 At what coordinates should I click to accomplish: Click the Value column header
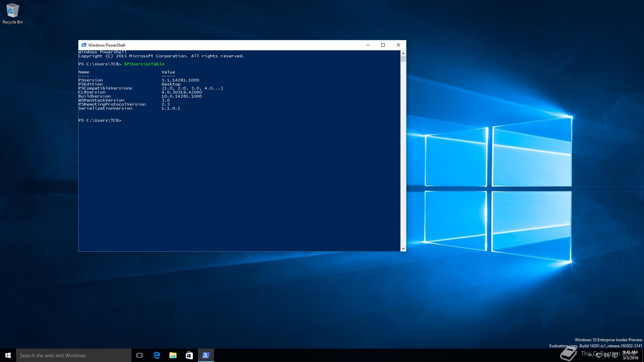pyautogui.click(x=168, y=72)
